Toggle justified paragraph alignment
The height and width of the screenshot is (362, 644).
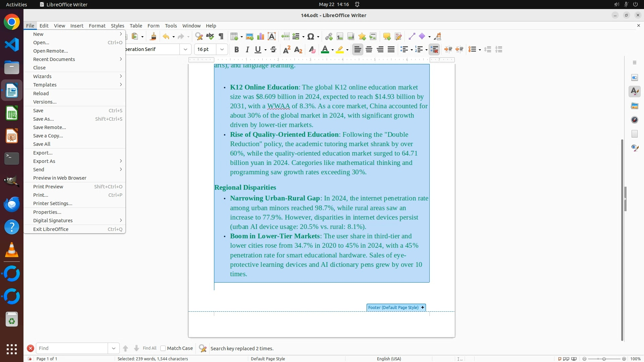(391, 50)
